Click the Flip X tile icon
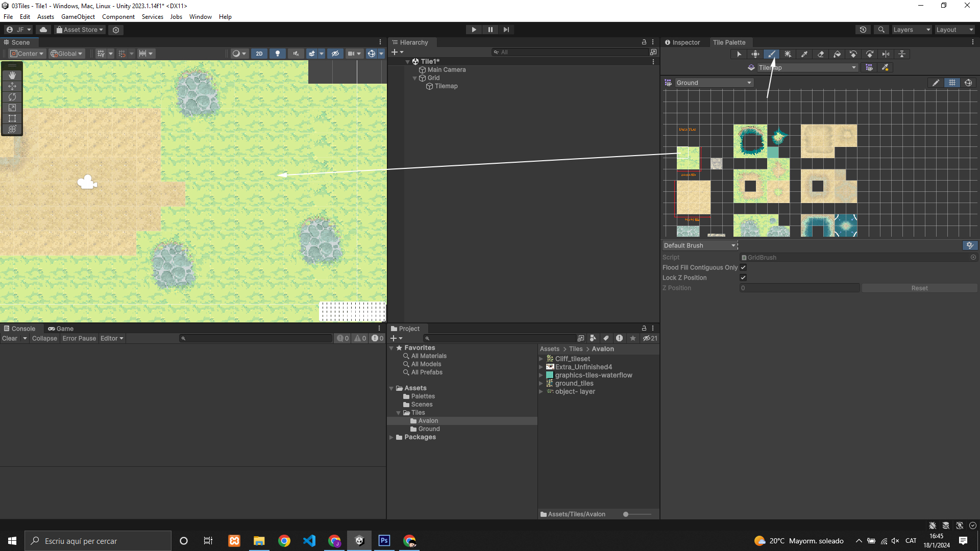 [x=886, y=54]
